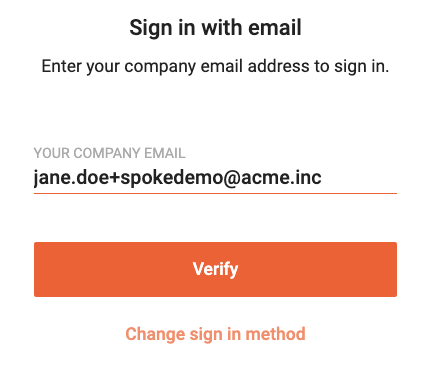Click the word Verify on the button
Screen dimensions: 432x367
tap(215, 269)
